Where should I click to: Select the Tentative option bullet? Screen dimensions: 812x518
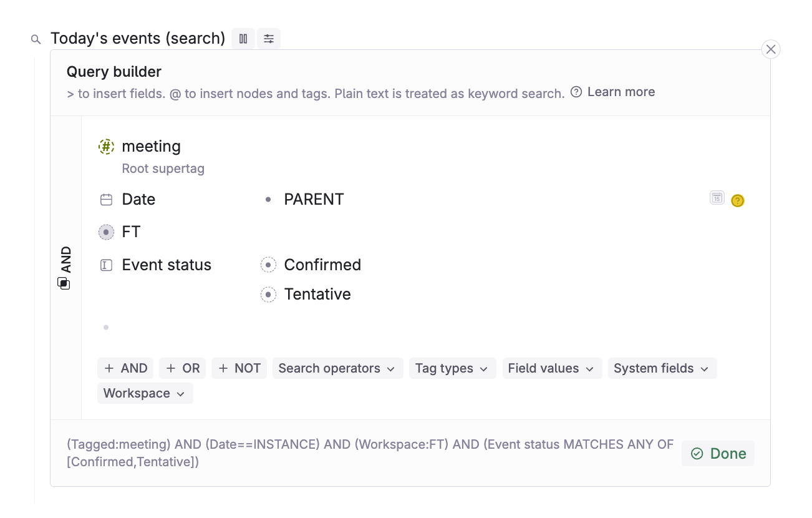pyautogui.click(x=268, y=295)
